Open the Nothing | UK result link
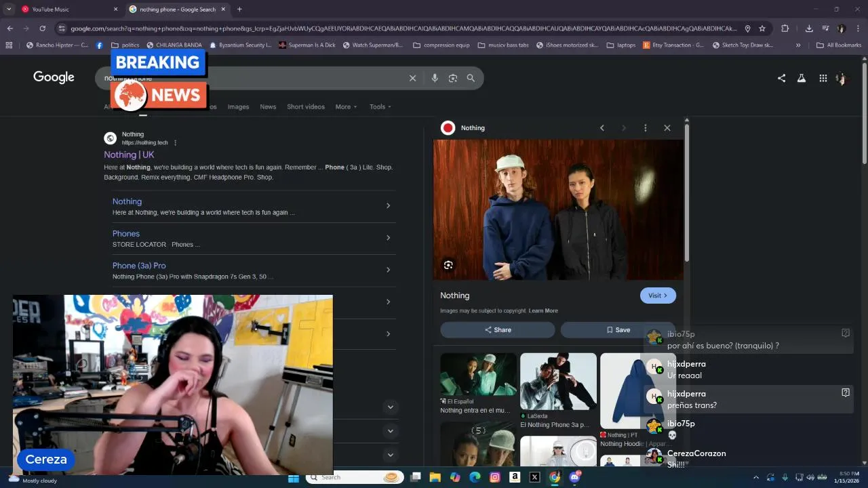Viewport: 868px width, 488px height. pyautogui.click(x=129, y=155)
